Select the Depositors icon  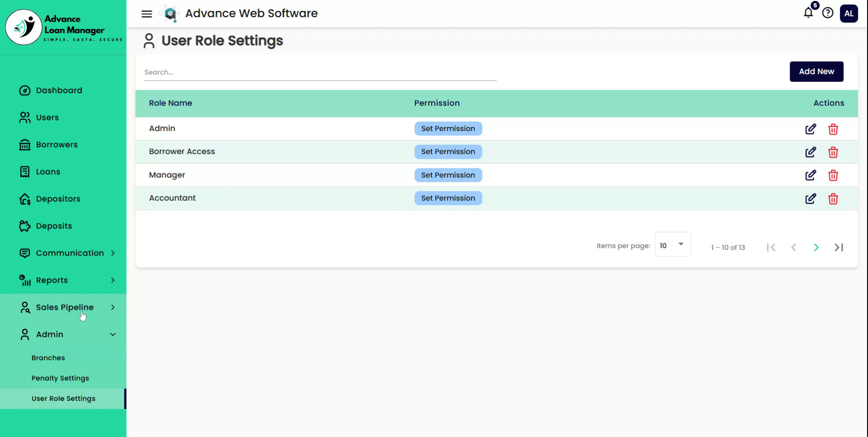pos(25,199)
